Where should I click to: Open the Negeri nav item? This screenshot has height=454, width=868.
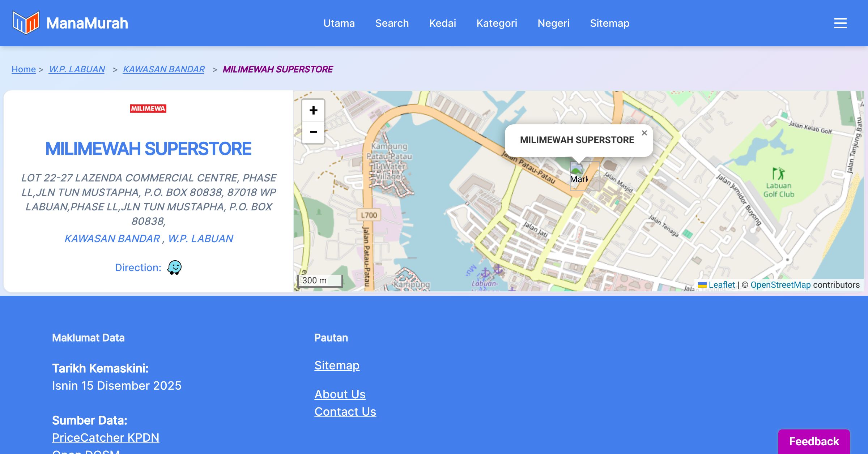(x=553, y=23)
